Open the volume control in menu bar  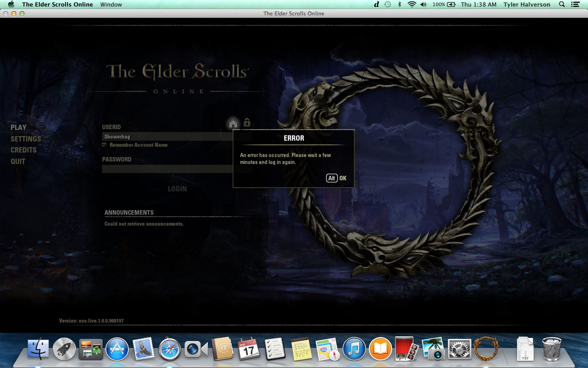point(423,4)
